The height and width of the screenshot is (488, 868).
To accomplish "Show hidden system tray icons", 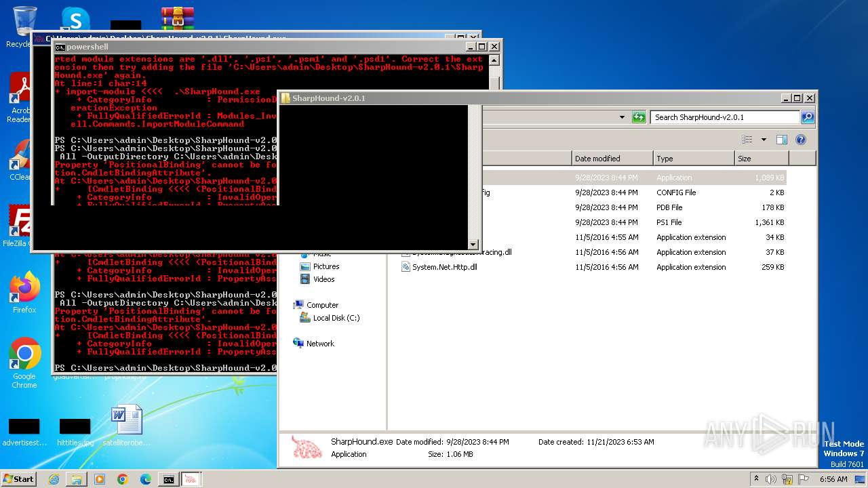I will pos(756,479).
